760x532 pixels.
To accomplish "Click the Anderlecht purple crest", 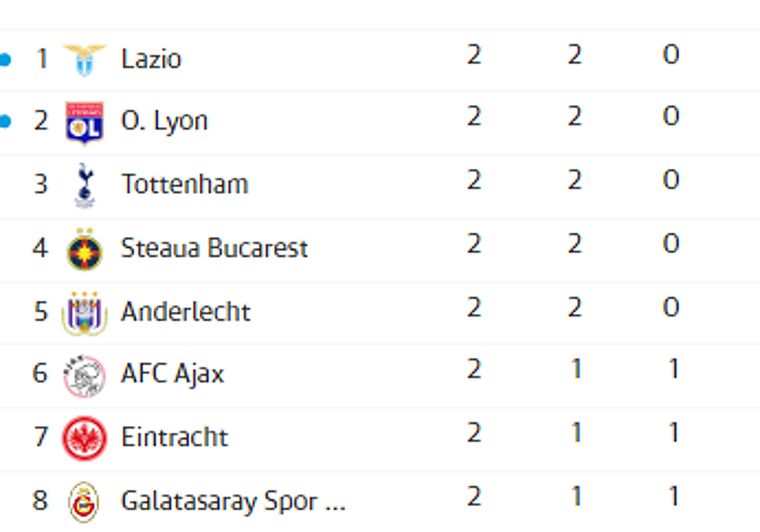I will tap(84, 312).
